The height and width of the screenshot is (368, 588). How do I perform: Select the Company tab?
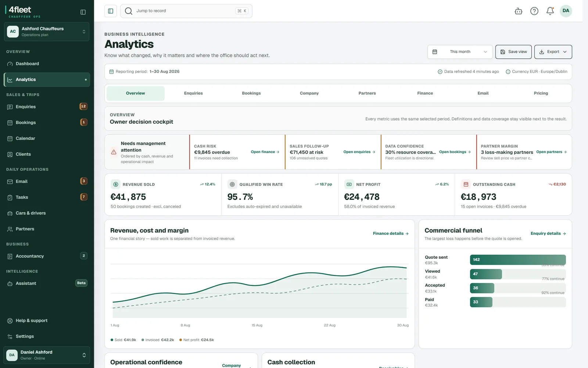pyautogui.click(x=309, y=93)
